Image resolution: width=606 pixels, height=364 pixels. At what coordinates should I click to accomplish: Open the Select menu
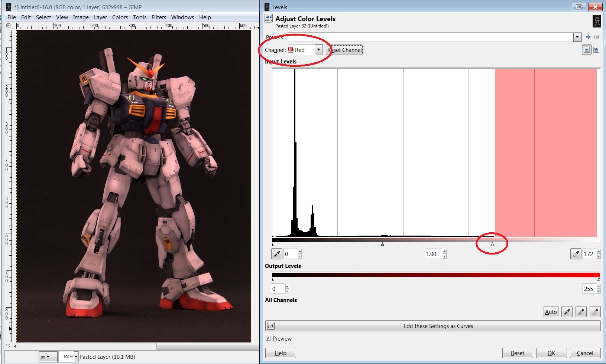pos(43,17)
